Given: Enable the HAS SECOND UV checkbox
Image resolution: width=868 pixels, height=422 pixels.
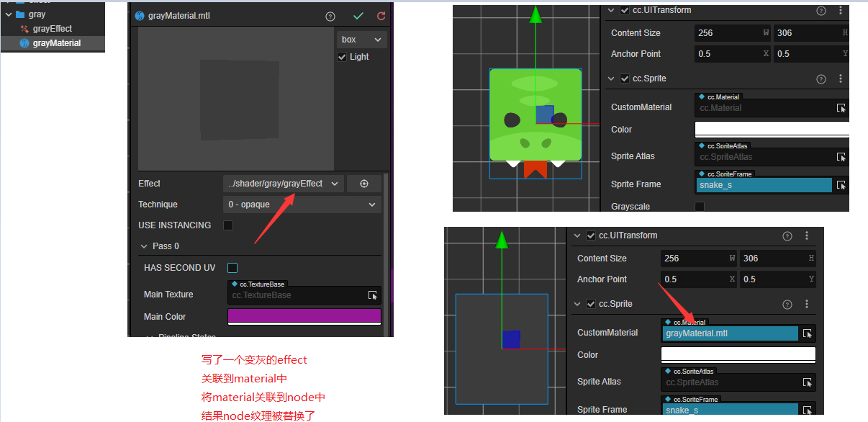Looking at the screenshot, I should point(232,268).
